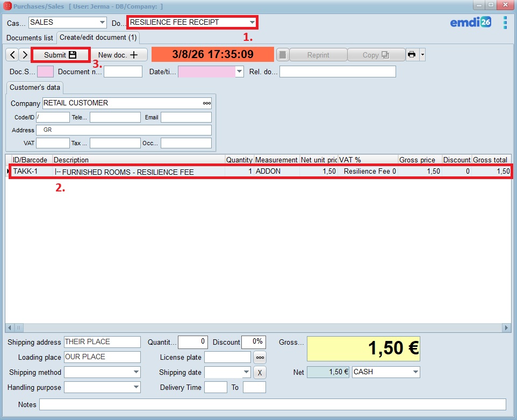Select Create/edit document (1) tab
The image size is (517, 420).
coord(98,37)
